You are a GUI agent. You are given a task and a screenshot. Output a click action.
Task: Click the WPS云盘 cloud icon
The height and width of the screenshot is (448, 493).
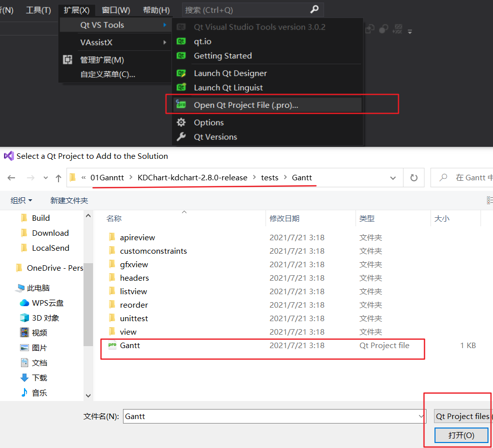[24, 303]
